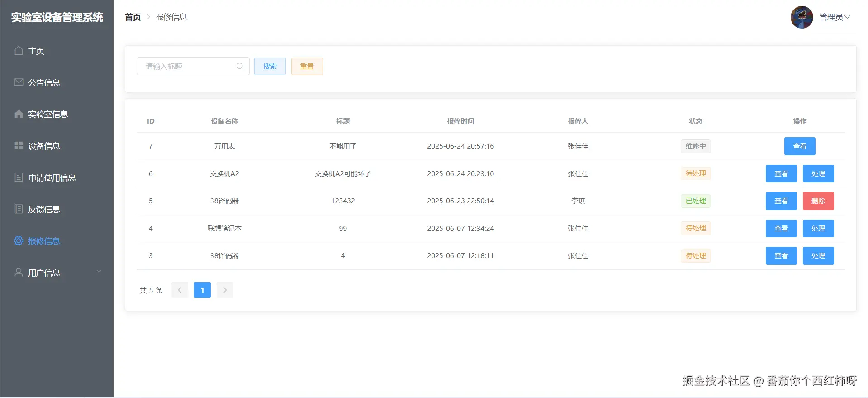Process the repair record with ID 3
The width and height of the screenshot is (868, 398).
[818, 256]
